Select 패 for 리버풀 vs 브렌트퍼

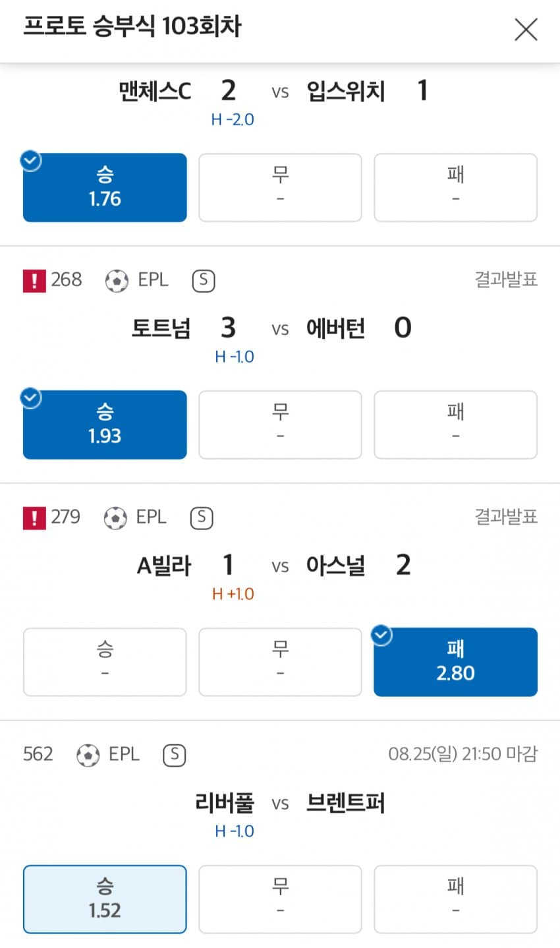coord(455,899)
